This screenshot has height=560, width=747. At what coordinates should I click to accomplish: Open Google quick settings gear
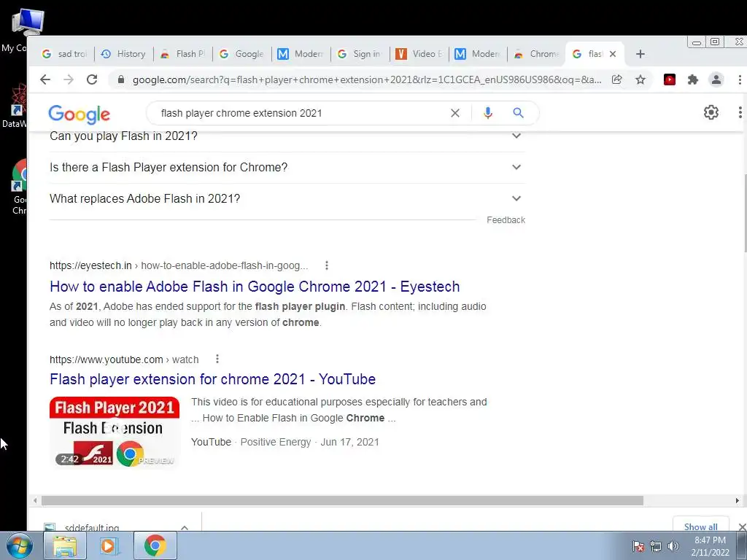coord(711,112)
